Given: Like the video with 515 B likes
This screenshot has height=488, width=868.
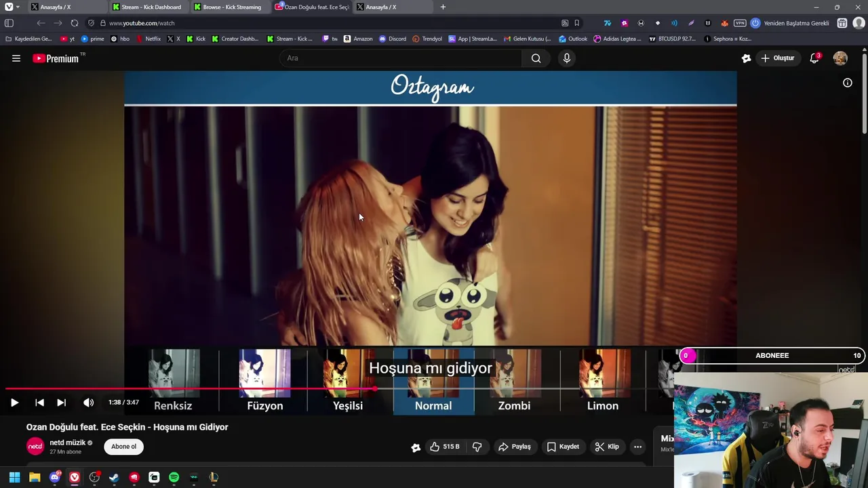Looking at the screenshot, I should click(x=444, y=447).
